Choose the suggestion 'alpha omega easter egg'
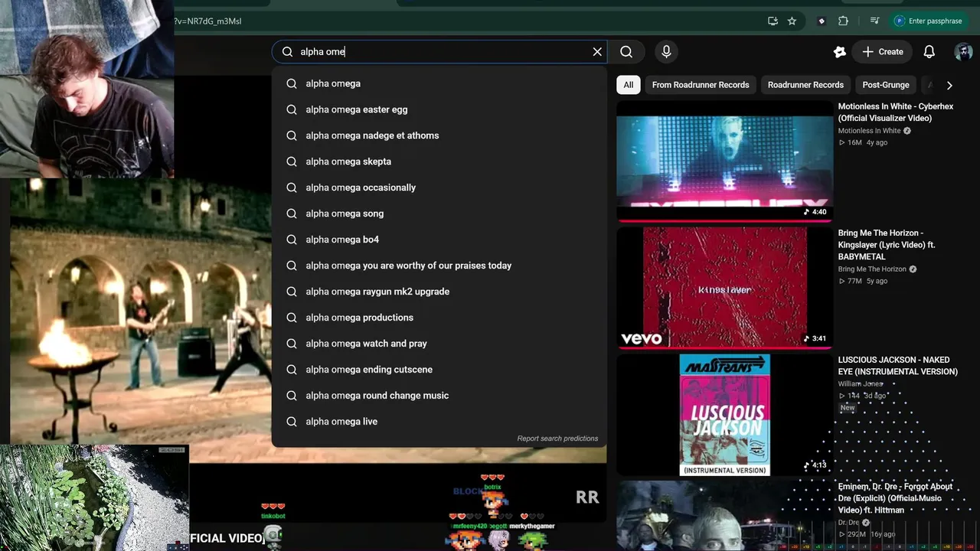980x551 pixels. [439, 109]
